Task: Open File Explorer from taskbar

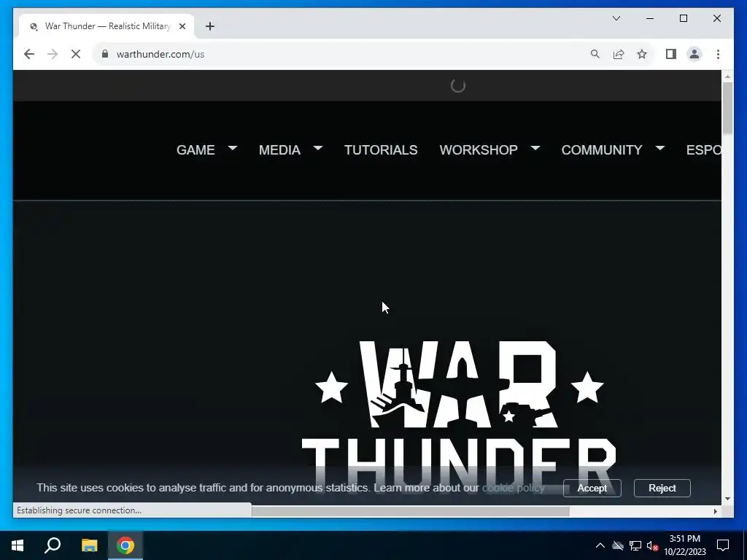Action: coord(89,545)
